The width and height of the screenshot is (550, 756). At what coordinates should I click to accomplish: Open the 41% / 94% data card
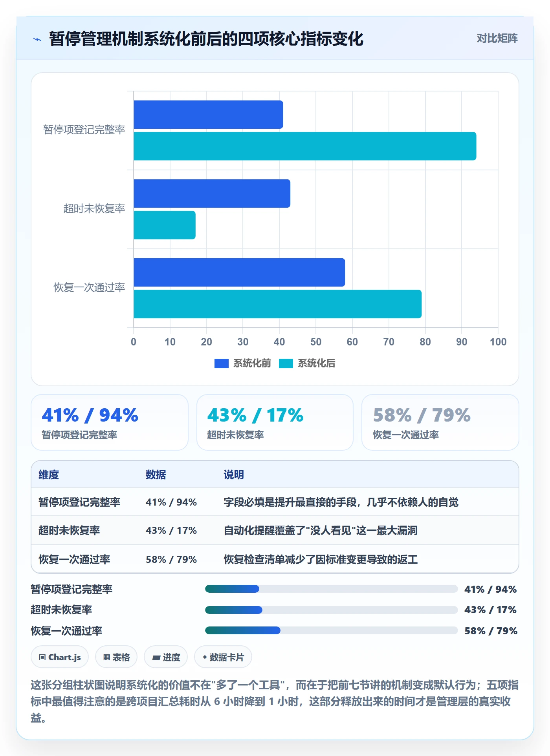click(x=110, y=422)
